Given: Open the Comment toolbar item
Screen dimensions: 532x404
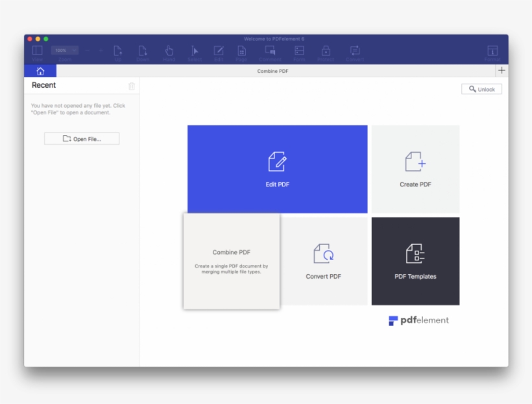Looking at the screenshot, I should pyautogui.click(x=269, y=51).
